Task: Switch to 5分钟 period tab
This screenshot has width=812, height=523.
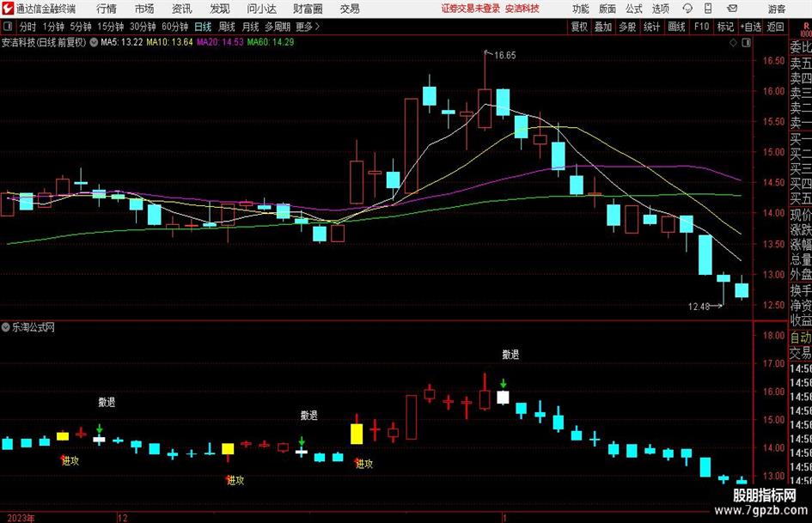Action: [80, 27]
